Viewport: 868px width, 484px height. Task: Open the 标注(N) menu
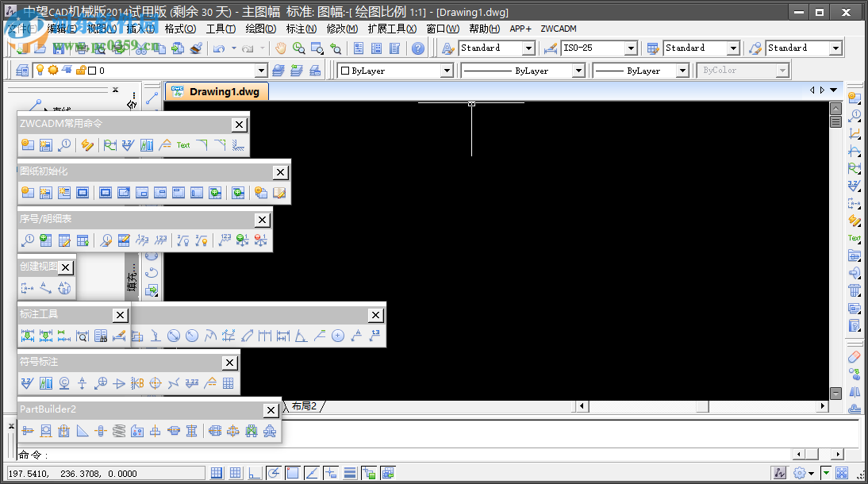301,29
